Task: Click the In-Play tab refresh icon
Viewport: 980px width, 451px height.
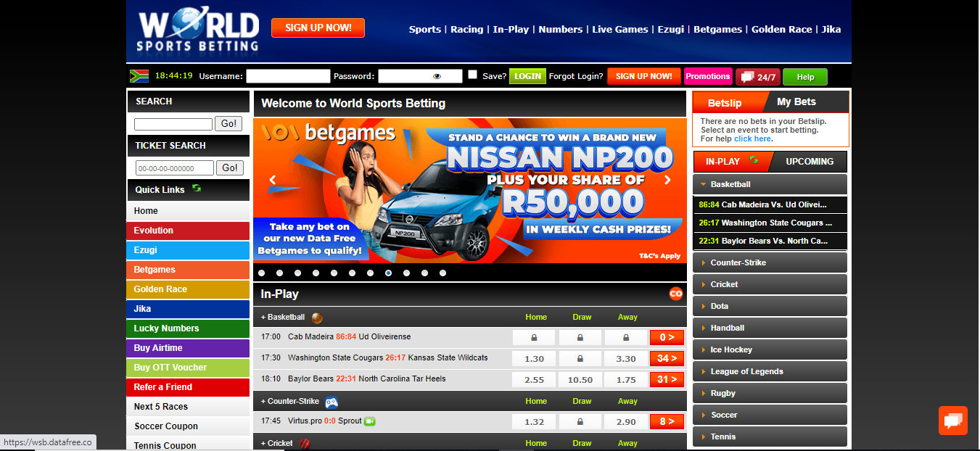Action: pyautogui.click(x=754, y=160)
